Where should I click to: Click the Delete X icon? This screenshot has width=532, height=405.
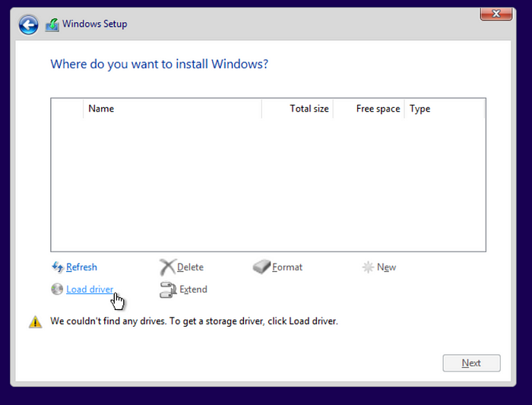[167, 267]
